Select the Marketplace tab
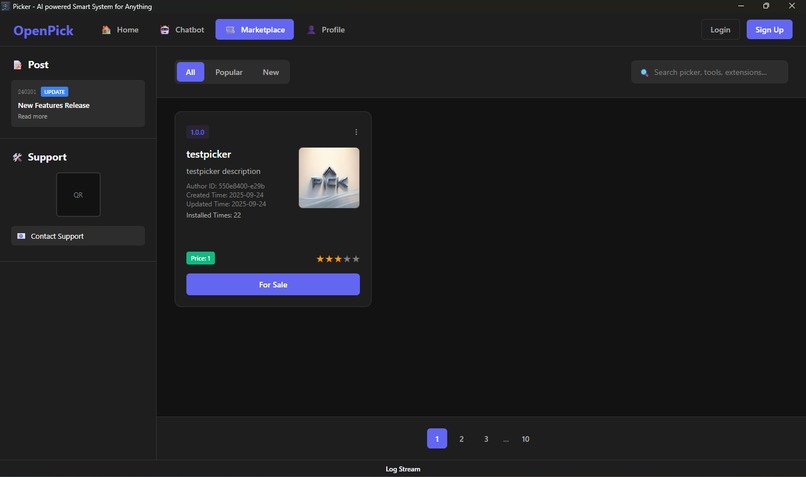This screenshot has height=477, width=806. (254, 30)
